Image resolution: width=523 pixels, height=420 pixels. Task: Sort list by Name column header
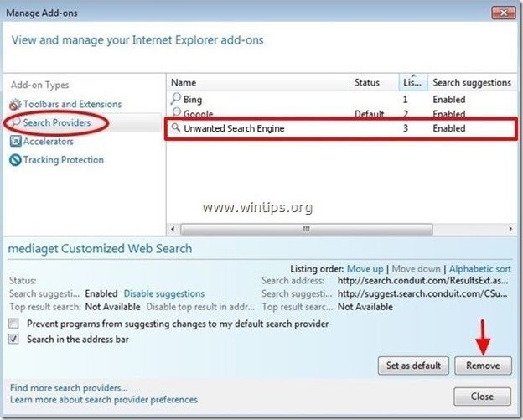pos(258,82)
